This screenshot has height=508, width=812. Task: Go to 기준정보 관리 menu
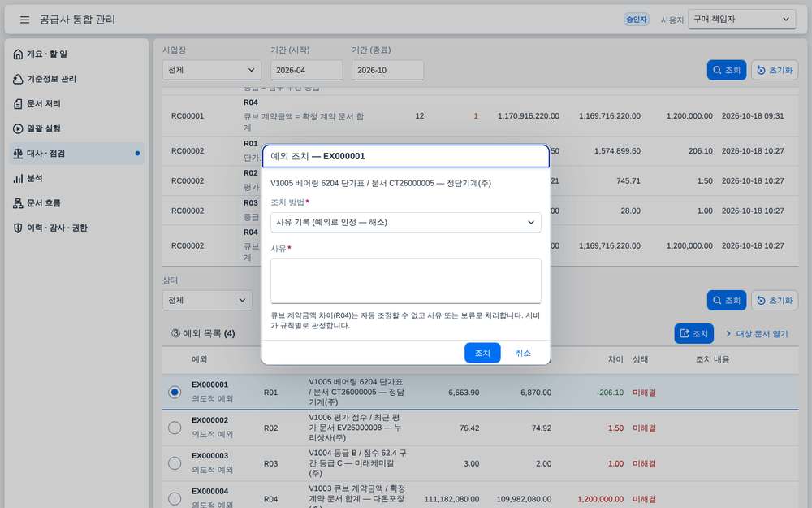click(x=76, y=79)
